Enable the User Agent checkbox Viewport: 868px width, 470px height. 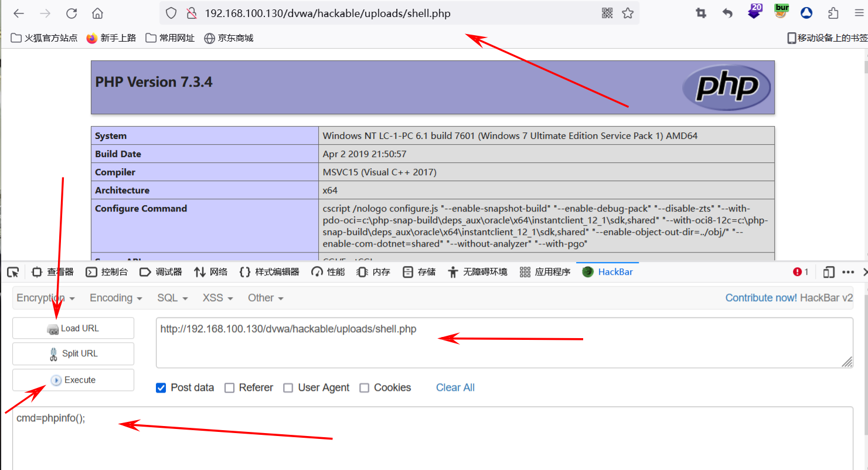[288, 388]
